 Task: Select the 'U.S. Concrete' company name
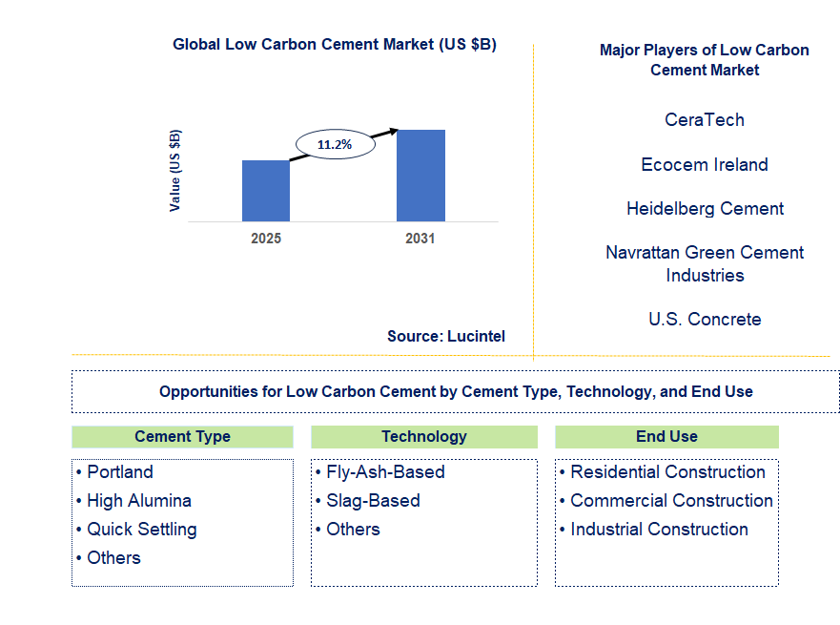(705, 319)
